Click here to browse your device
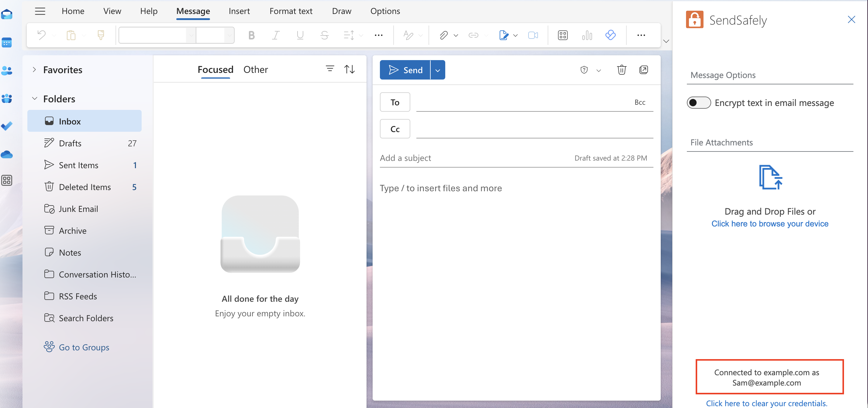The width and height of the screenshot is (868, 408). (770, 223)
